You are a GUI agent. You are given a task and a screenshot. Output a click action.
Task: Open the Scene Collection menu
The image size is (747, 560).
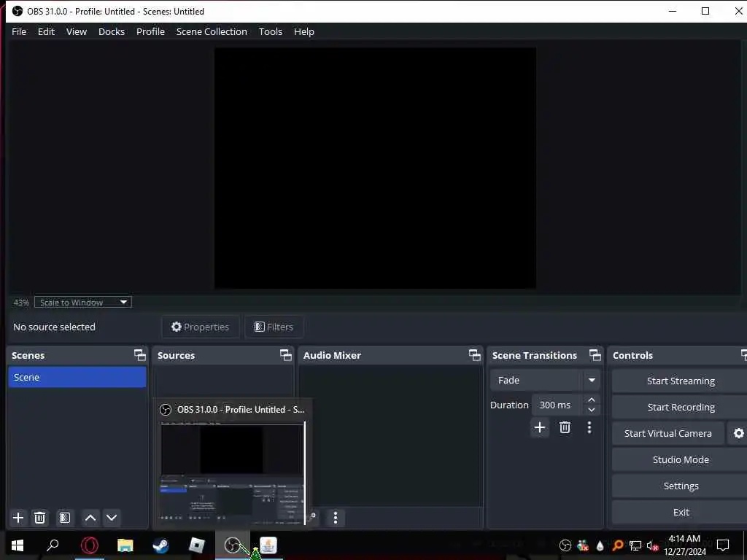tap(212, 31)
